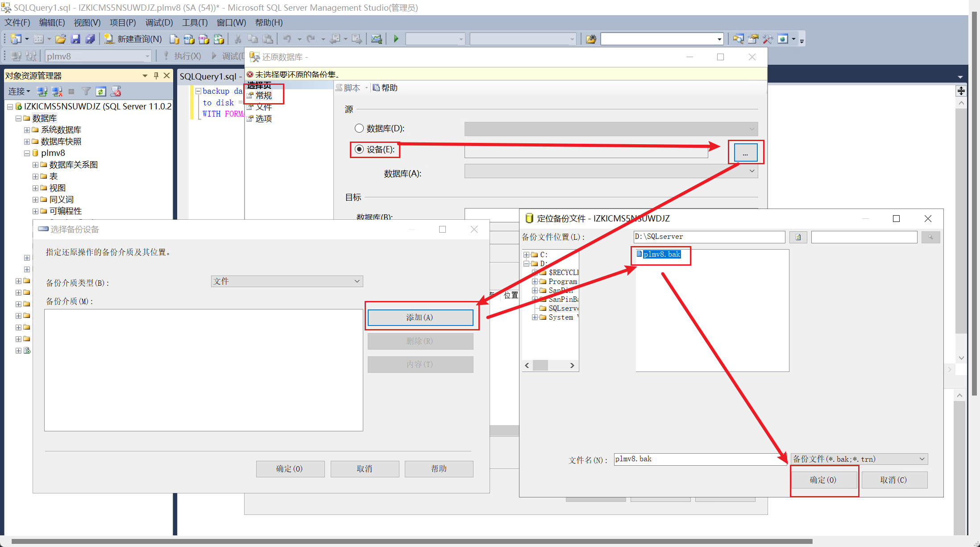Open the 工具(T) menu
The width and height of the screenshot is (980, 547).
pyautogui.click(x=195, y=22)
